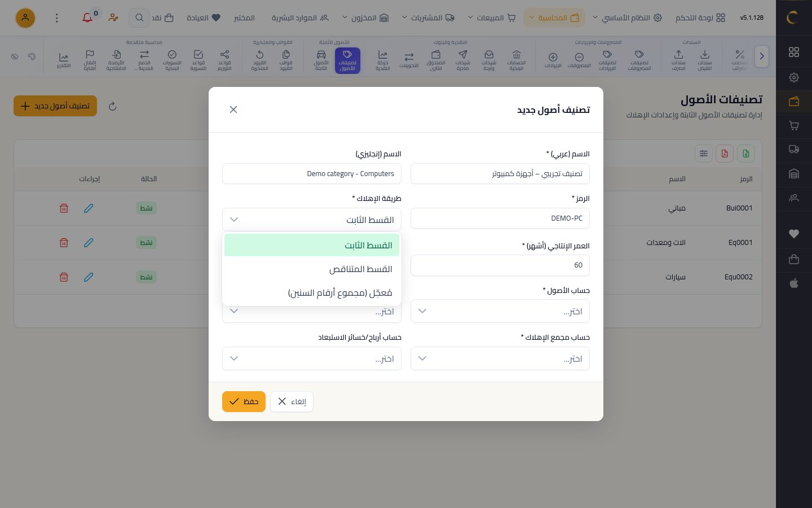Export table to Excel icon
Screen dimensions: 812x508
[746, 154]
